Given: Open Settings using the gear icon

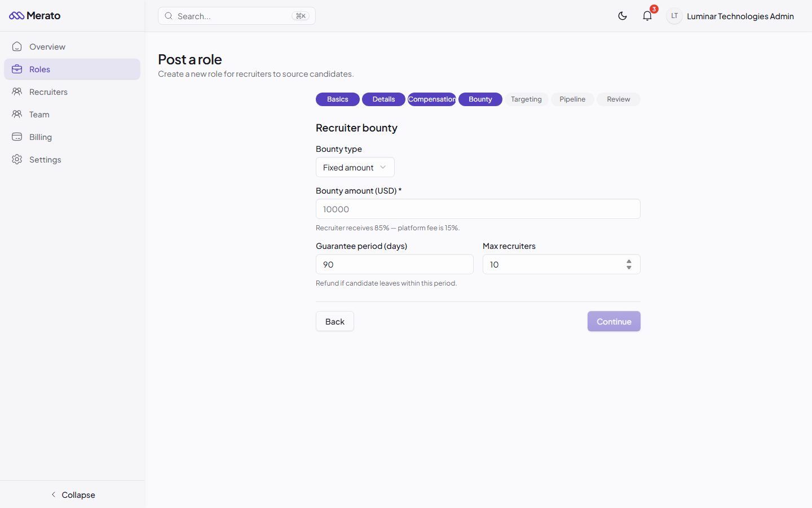Looking at the screenshot, I should click(x=17, y=159).
